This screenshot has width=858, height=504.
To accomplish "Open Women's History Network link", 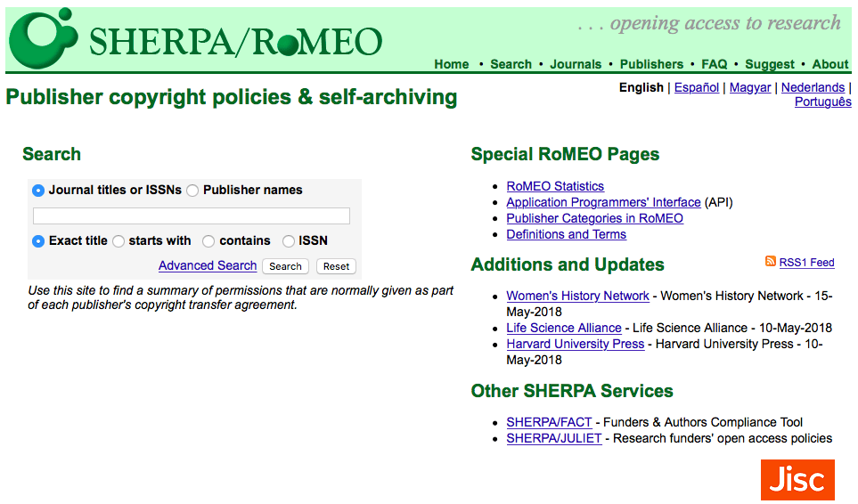I will click(x=577, y=296).
